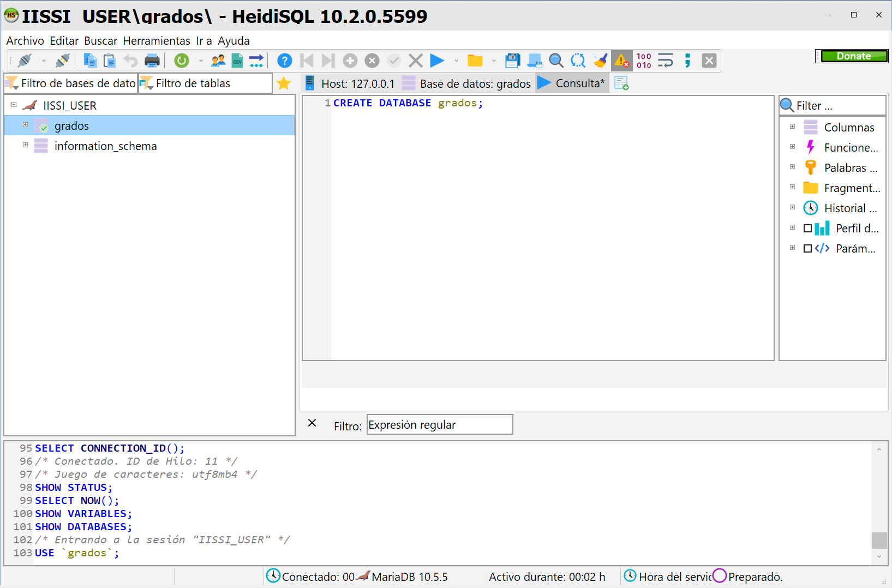
Task: Expand the Historial section in the right panel
Action: point(793,207)
